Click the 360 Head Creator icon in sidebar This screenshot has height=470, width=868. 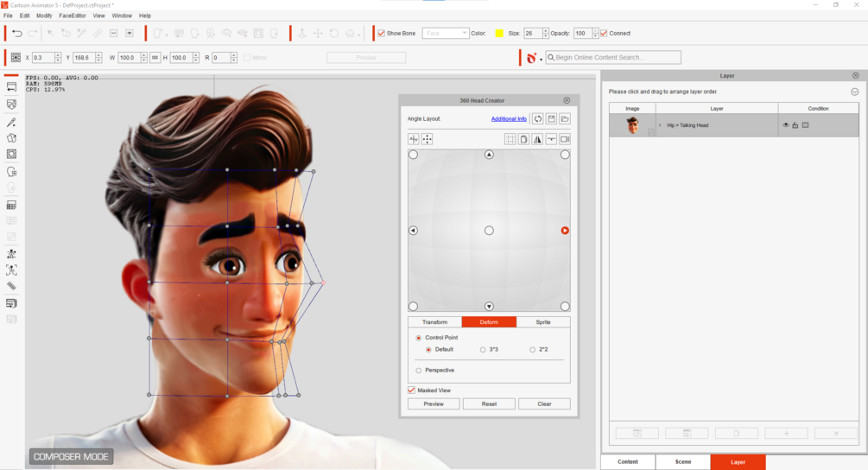pyautogui.click(x=11, y=172)
